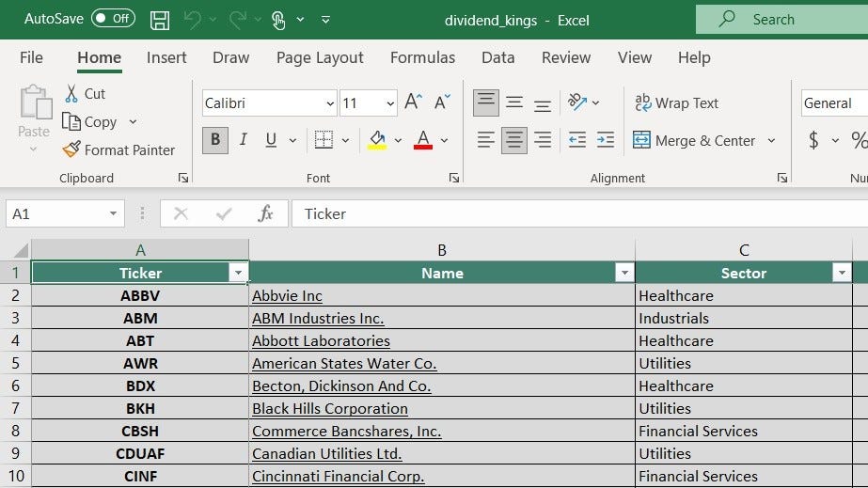Open the Sector column filter dropdown

pos(842,273)
